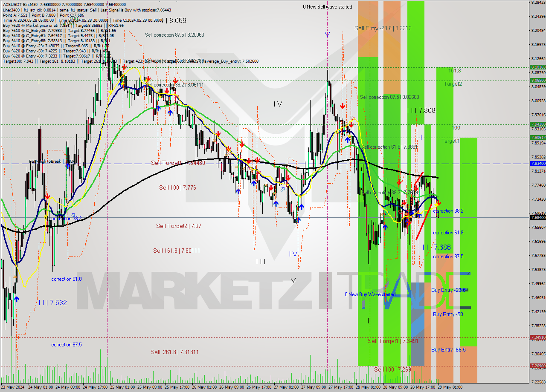Screen dimensions: 546x392
Task: Select the 'Sell Target2 | 7.67' label
Action: 178,226
